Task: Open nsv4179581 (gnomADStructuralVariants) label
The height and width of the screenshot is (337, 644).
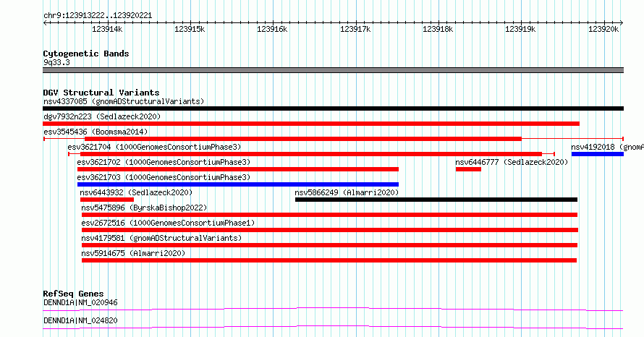Action: pyautogui.click(x=161, y=238)
